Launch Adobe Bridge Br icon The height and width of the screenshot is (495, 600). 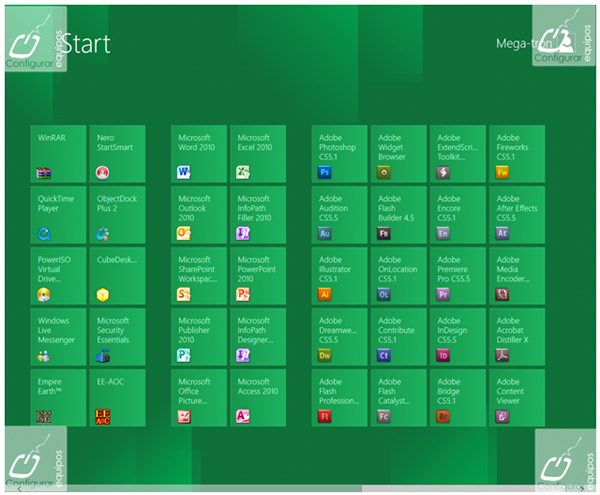(x=443, y=416)
